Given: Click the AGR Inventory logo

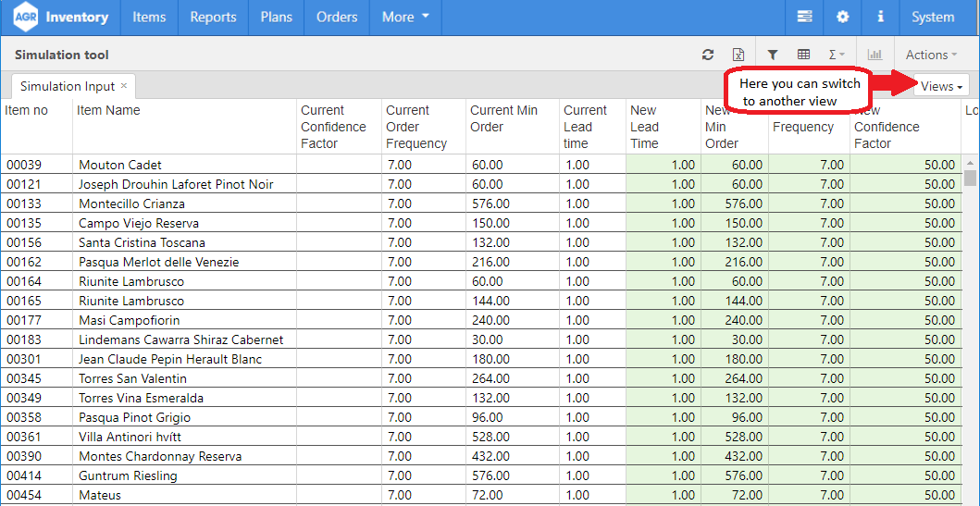Looking at the screenshot, I should pos(61,17).
